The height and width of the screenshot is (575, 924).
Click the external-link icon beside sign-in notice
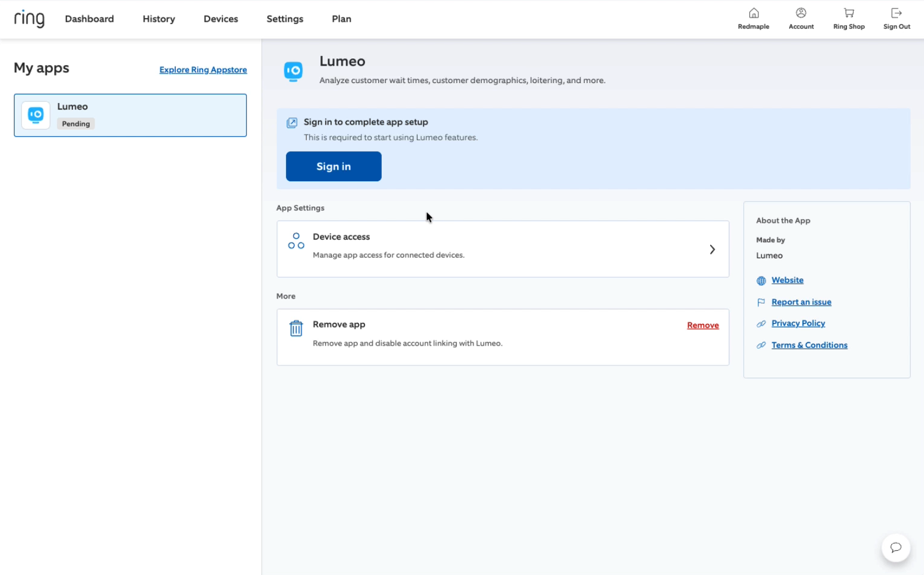tap(292, 123)
